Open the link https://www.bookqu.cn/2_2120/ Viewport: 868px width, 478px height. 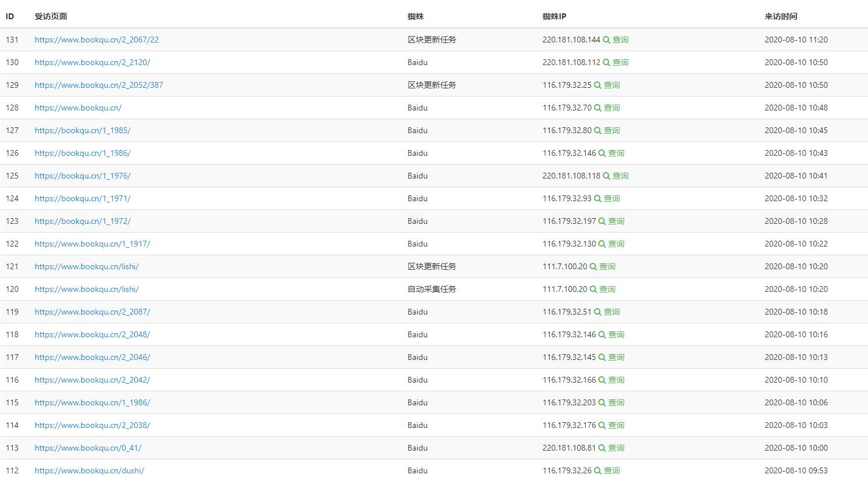[x=93, y=62]
